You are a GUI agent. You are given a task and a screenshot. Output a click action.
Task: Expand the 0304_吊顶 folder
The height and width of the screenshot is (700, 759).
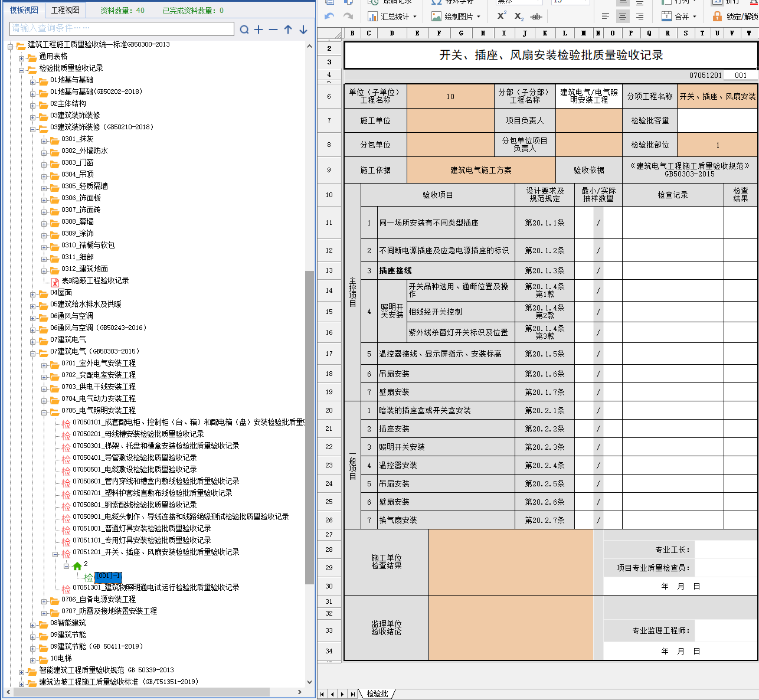pos(44,176)
